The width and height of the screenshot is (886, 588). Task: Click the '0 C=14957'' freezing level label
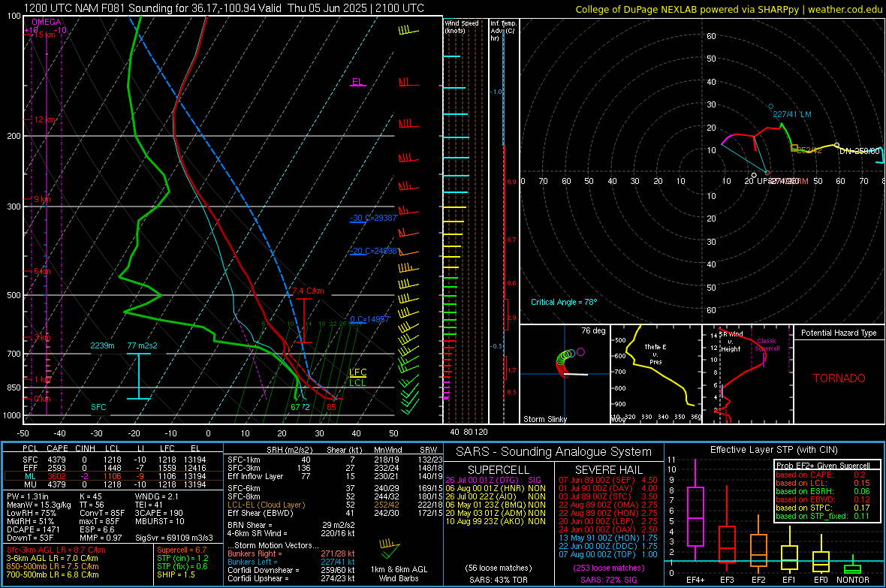tap(370, 319)
